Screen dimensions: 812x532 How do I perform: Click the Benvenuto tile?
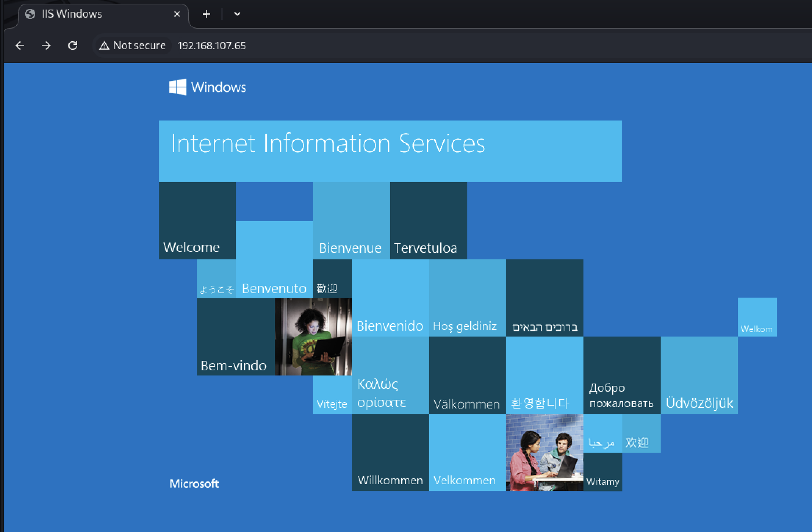point(274,260)
